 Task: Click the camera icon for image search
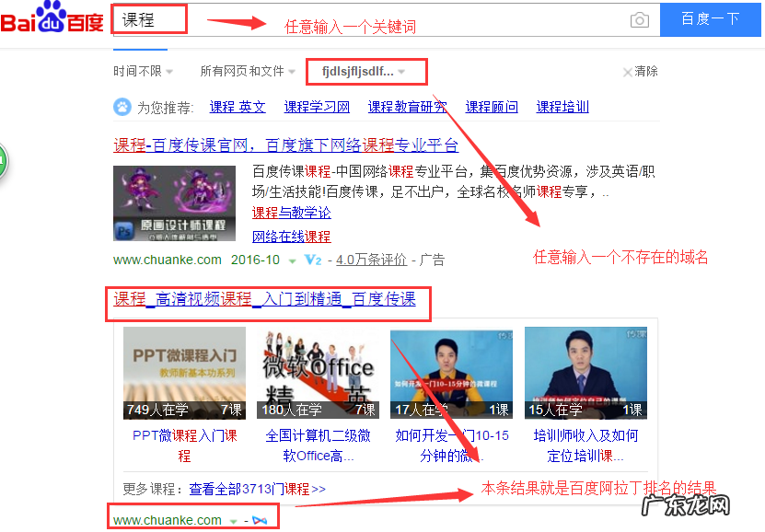pos(640,17)
